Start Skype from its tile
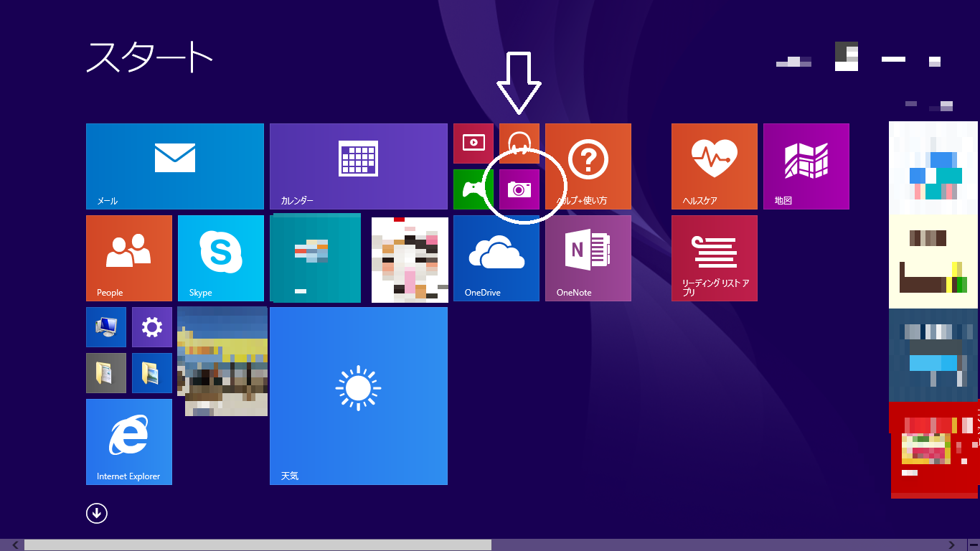 221,258
